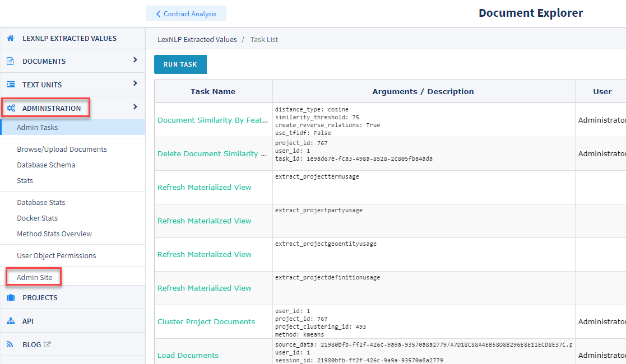Open Database Stats submenu item
Image resolution: width=626 pixels, height=364 pixels.
click(41, 202)
